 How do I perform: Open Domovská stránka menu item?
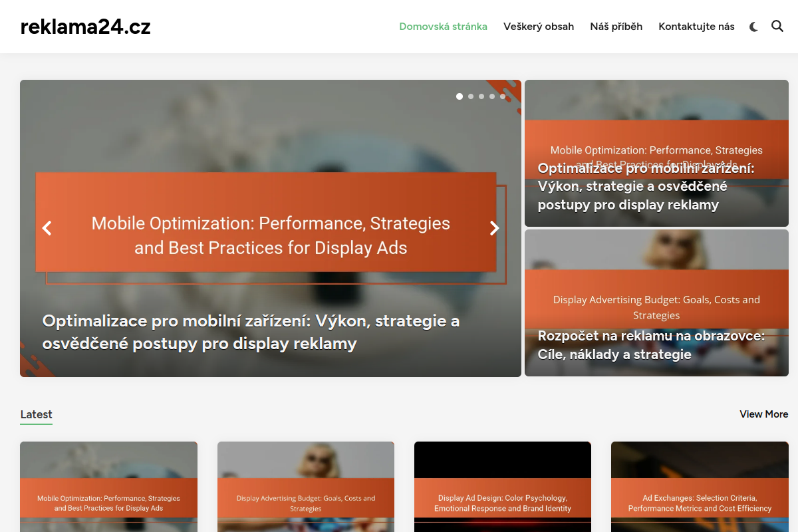point(443,27)
